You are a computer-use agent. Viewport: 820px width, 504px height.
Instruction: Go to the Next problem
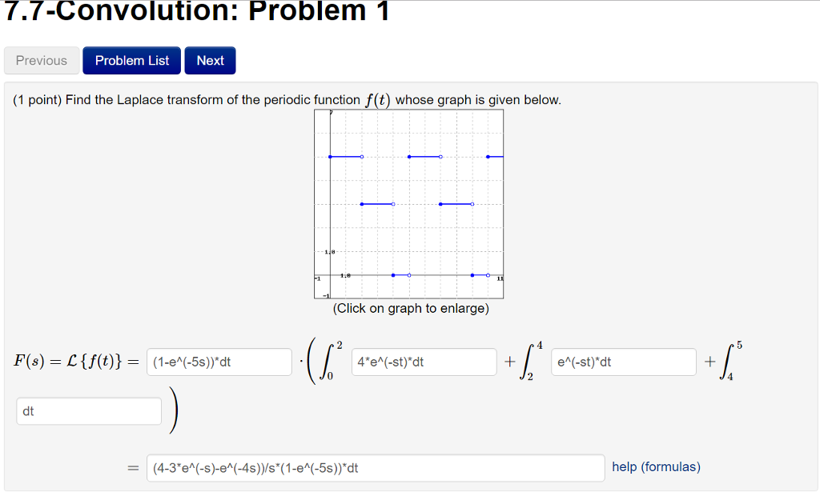coord(211,61)
